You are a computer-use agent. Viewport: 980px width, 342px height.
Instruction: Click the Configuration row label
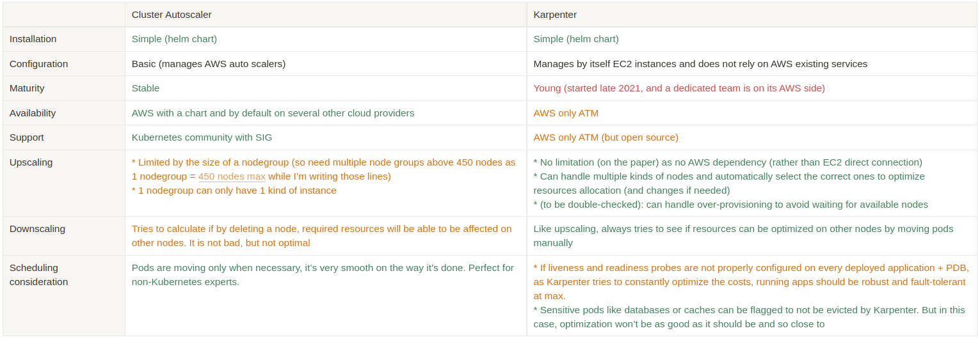point(38,64)
